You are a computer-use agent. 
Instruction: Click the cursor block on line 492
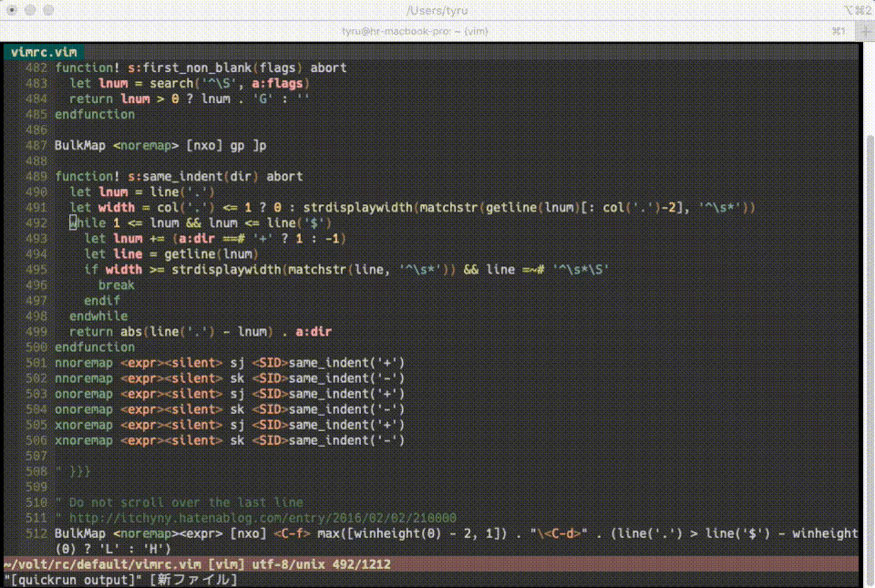click(x=73, y=223)
